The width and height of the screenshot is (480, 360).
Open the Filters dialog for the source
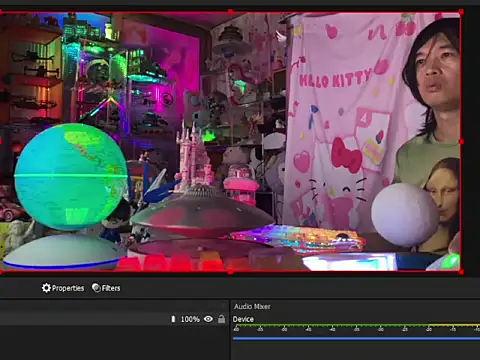point(106,288)
